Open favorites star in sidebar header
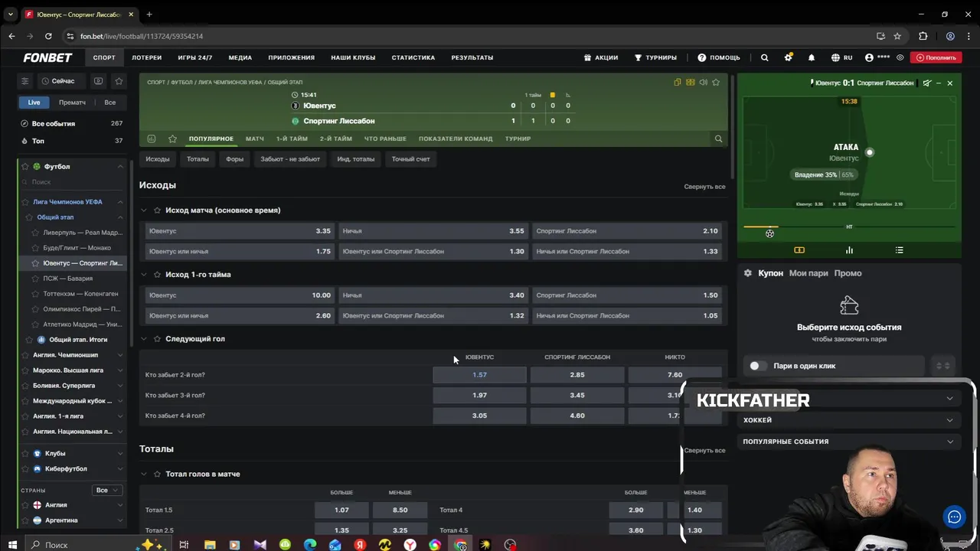The width and height of the screenshot is (980, 551). pyautogui.click(x=119, y=81)
